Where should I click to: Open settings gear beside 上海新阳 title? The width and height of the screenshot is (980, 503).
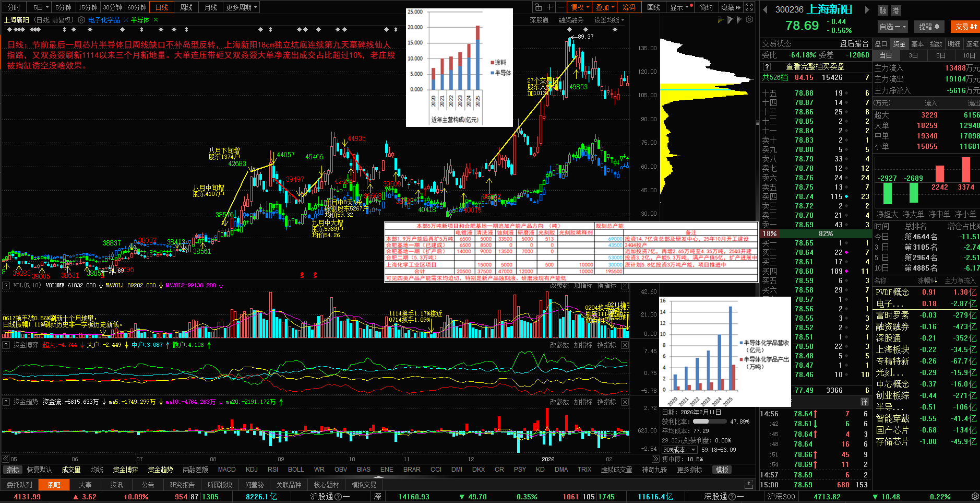(81, 20)
